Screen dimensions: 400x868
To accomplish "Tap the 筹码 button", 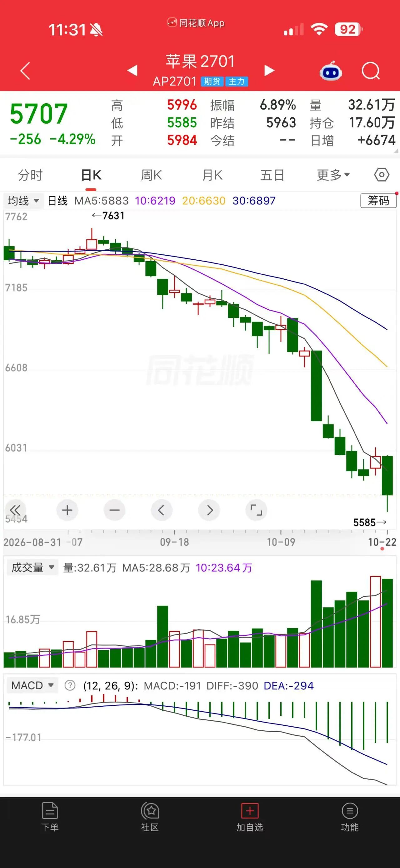I will pos(378,200).
